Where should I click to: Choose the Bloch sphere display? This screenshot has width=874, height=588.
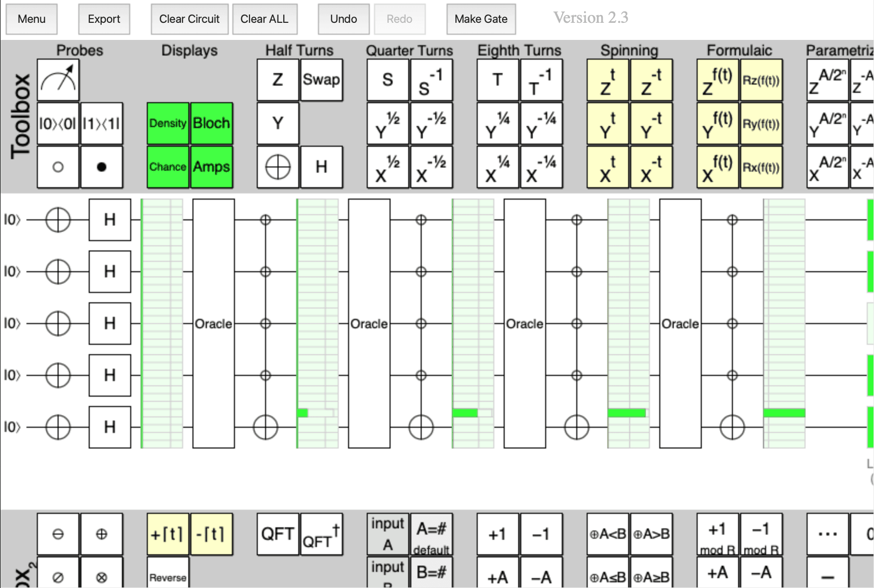(212, 123)
